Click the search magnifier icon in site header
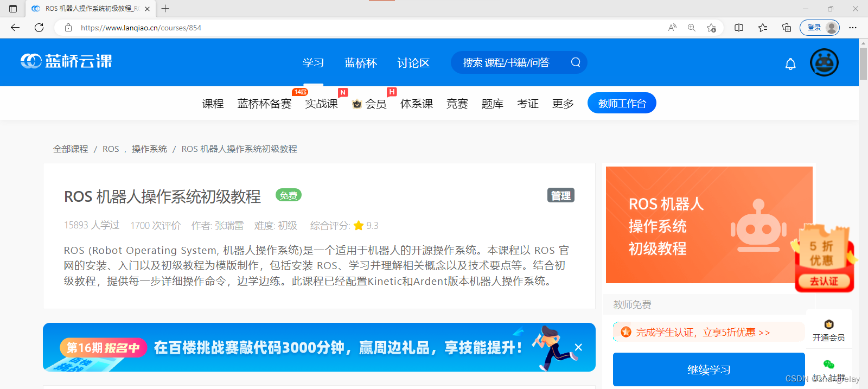The image size is (868, 389). (x=576, y=62)
